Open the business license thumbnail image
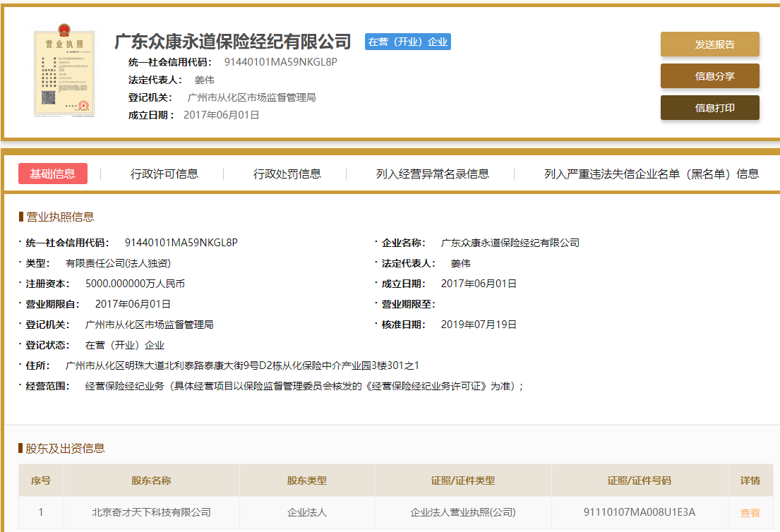 [x=64, y=71]
